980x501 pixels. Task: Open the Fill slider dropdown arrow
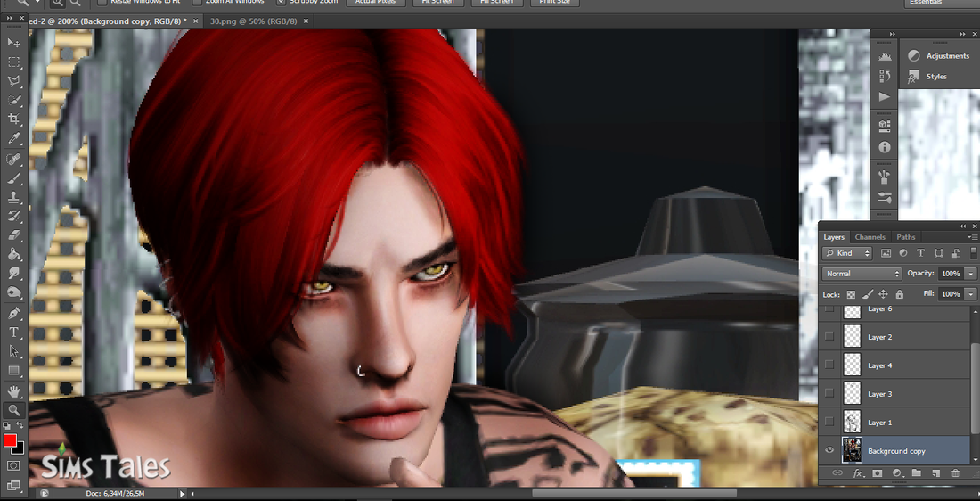(x=970, y=293)
